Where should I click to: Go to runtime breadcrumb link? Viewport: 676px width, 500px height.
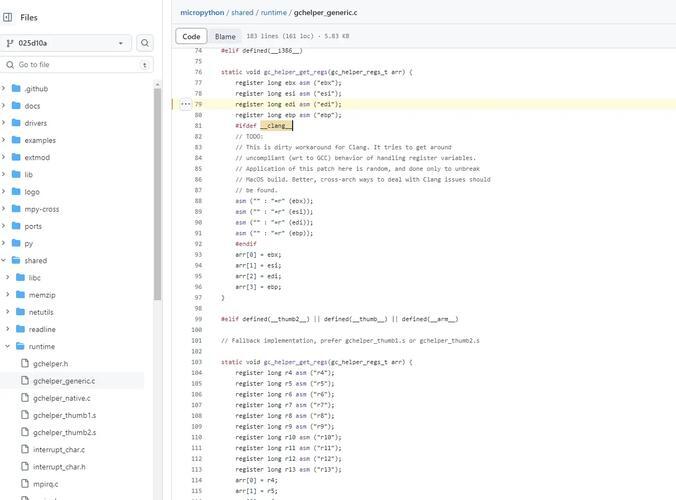coord(274,12)
